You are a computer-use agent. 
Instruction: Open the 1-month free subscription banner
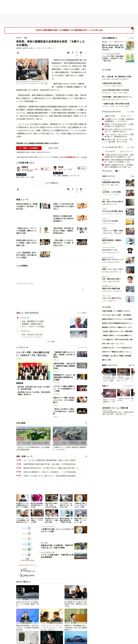69,30
